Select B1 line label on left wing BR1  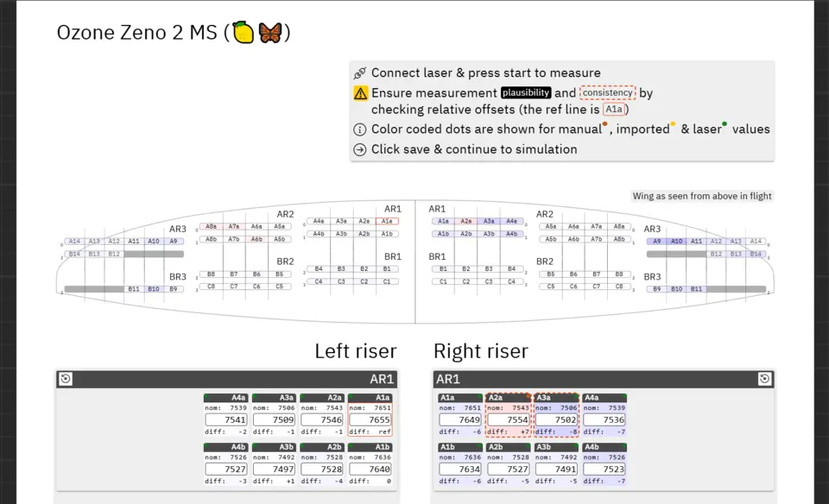387,269
